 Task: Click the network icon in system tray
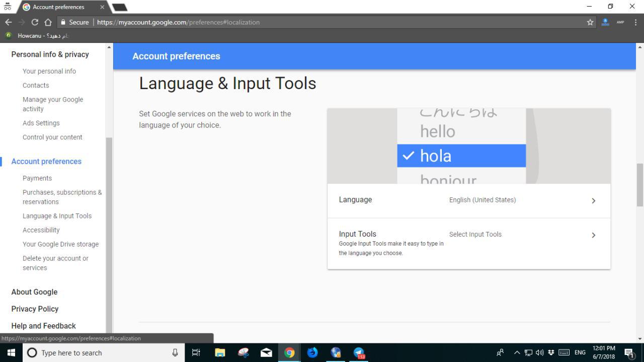pos(528,352)
